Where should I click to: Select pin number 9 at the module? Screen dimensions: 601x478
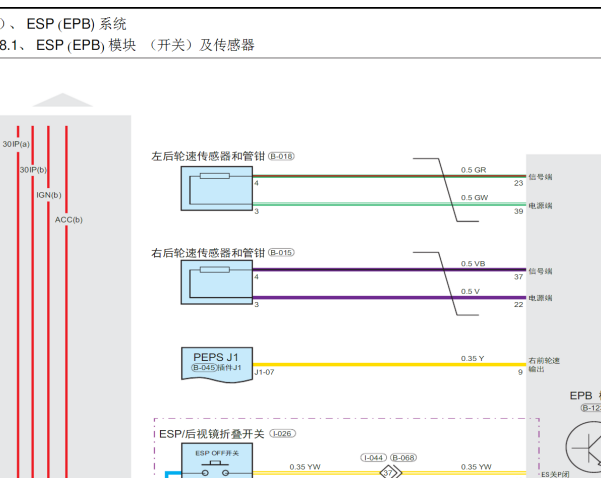pos(520,372)
